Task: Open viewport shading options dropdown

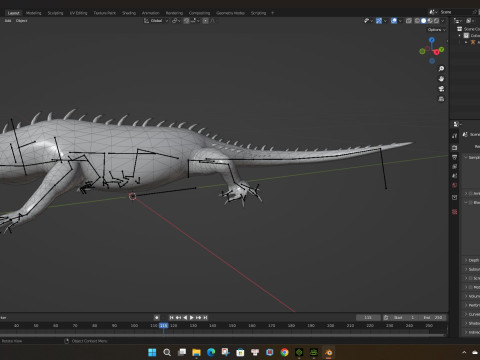Action: [x=443, y=21]
